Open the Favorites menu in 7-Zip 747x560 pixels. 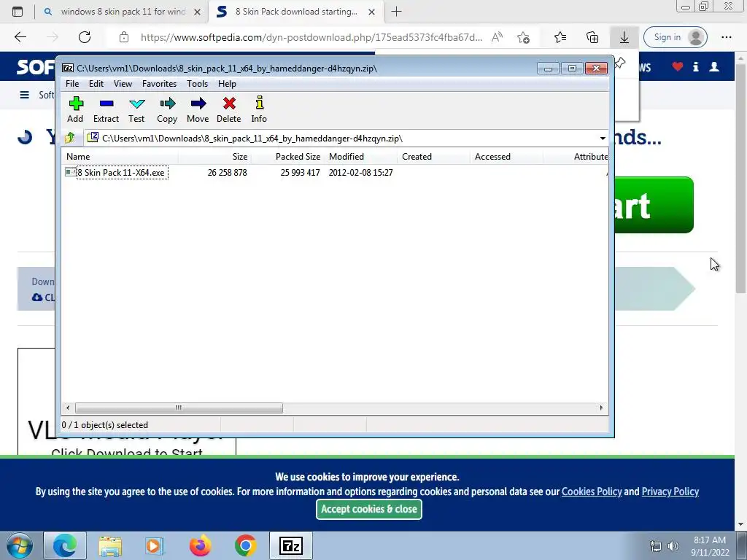160,84
